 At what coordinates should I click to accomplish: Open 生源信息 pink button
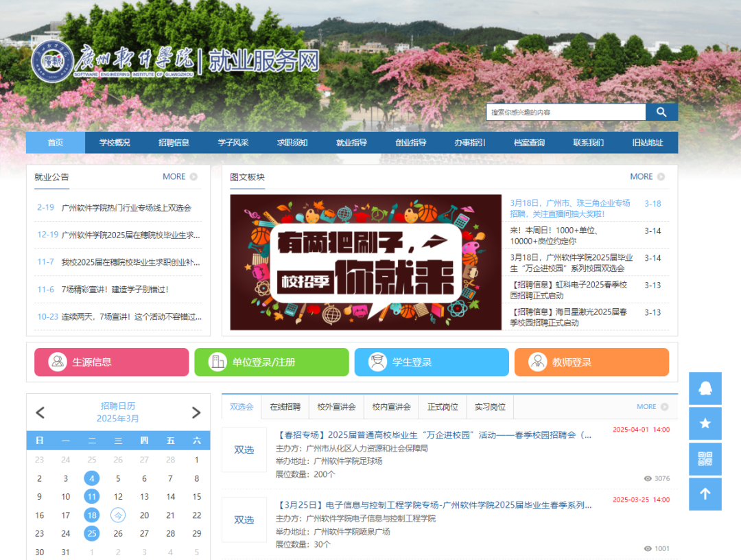[x=111, y=362]
